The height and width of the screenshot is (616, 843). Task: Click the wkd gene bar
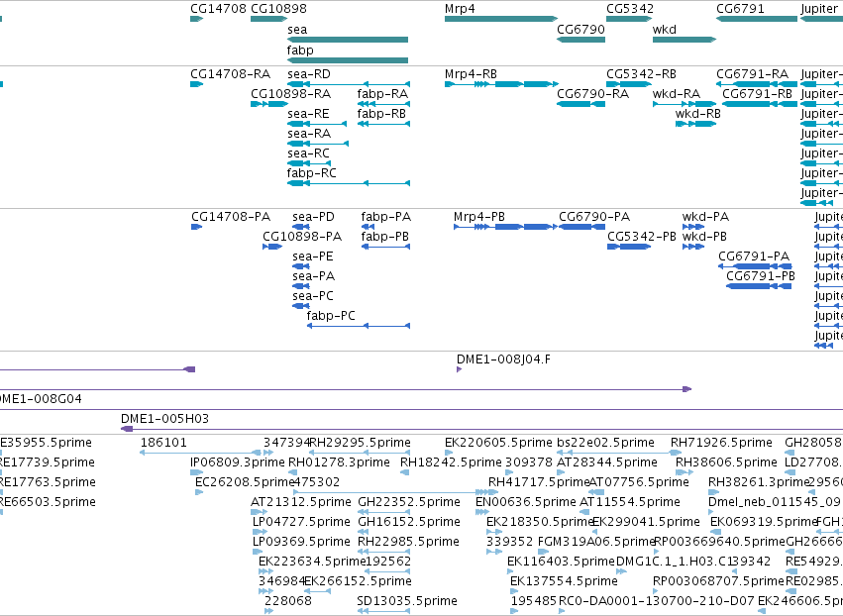pyautogui.click(x=685, y=40)
